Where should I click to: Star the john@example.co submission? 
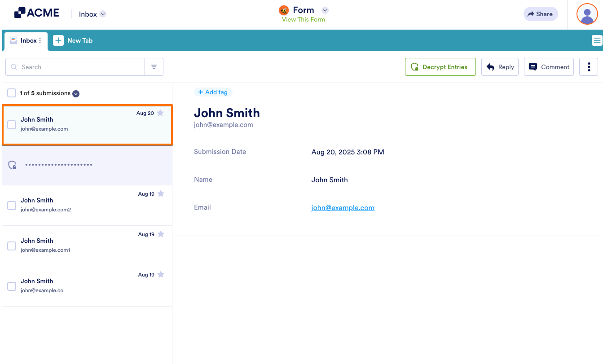click(x=161, y=275)
